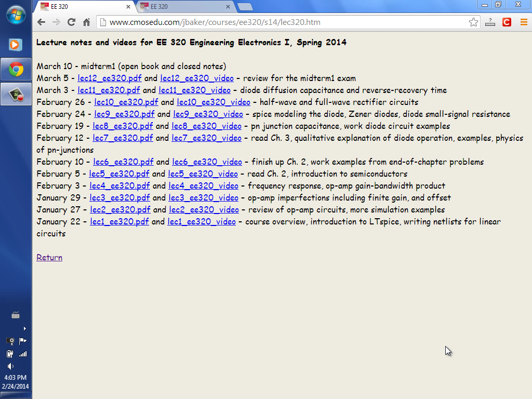This screenshot has height=399, width=532.
Task: Open lec10_ee320.pdf link
Action: (x=126, y=102)
